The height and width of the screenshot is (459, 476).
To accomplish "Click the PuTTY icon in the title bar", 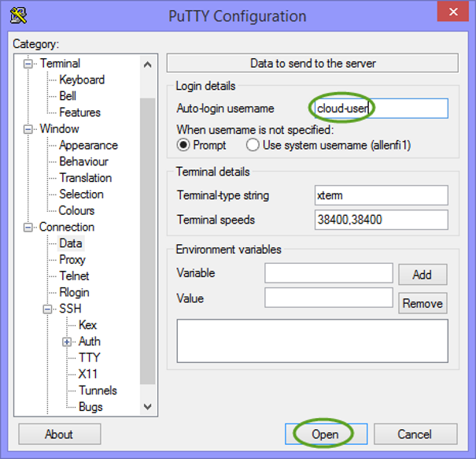I will click(x=19, y=16).
